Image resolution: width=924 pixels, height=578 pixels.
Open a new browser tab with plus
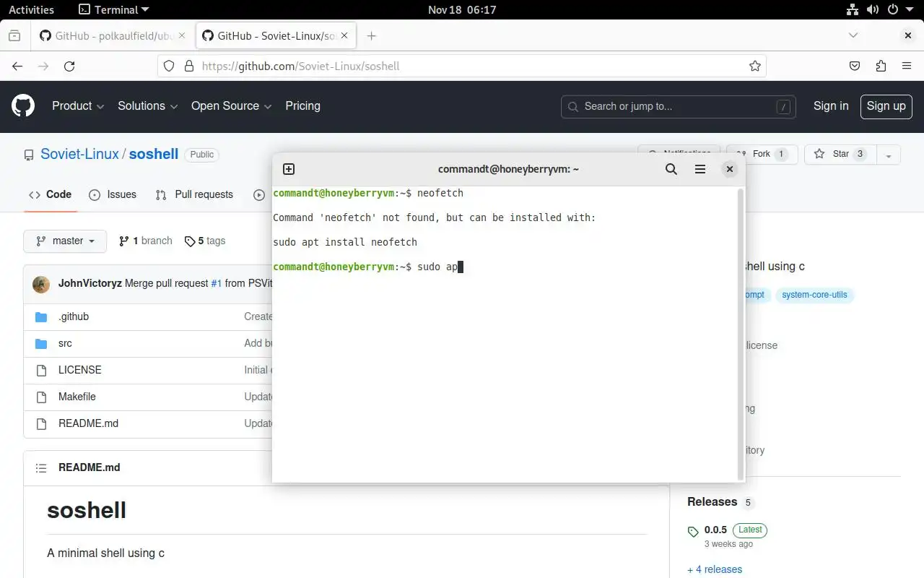point(371,35)
